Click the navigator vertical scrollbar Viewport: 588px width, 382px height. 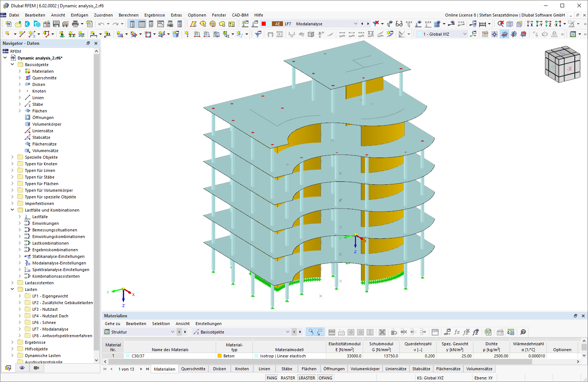tap(97, 206)
